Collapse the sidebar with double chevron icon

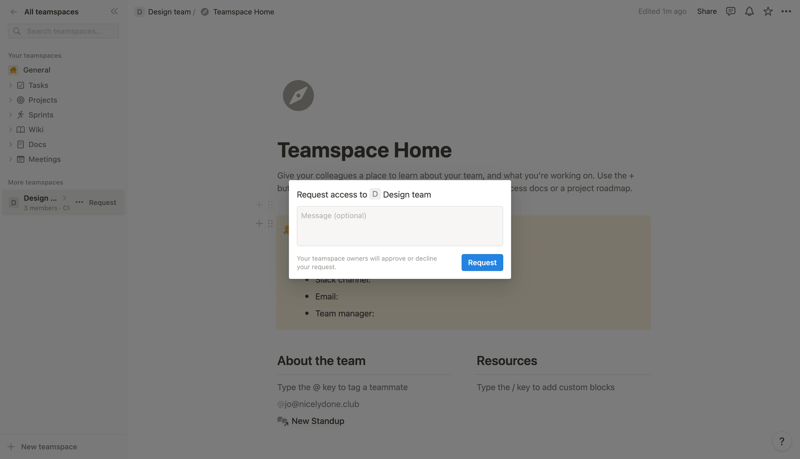(114, 11)
